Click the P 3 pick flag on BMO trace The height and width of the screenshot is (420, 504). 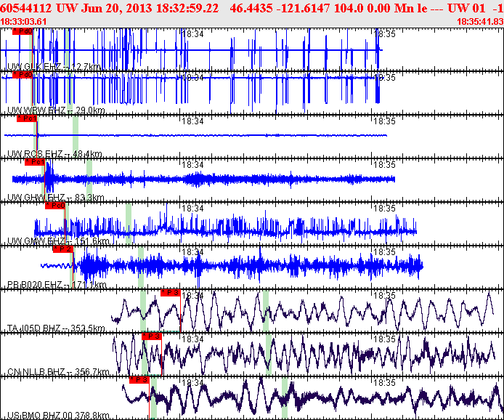pos(139,380)
